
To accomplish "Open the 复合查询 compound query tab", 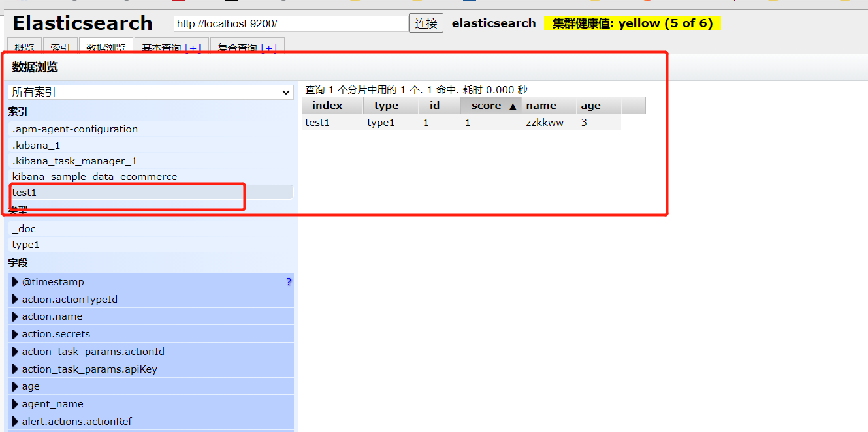I will pos(238,48).
